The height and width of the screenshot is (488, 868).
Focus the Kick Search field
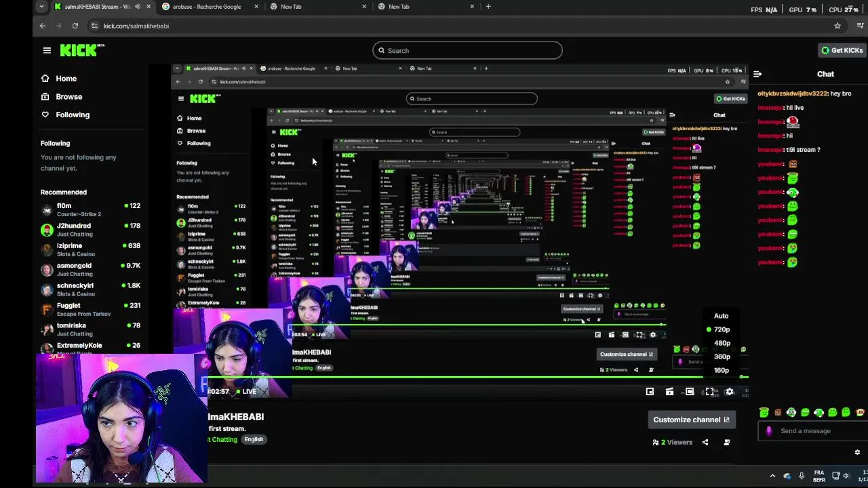(x=467, y=51)
